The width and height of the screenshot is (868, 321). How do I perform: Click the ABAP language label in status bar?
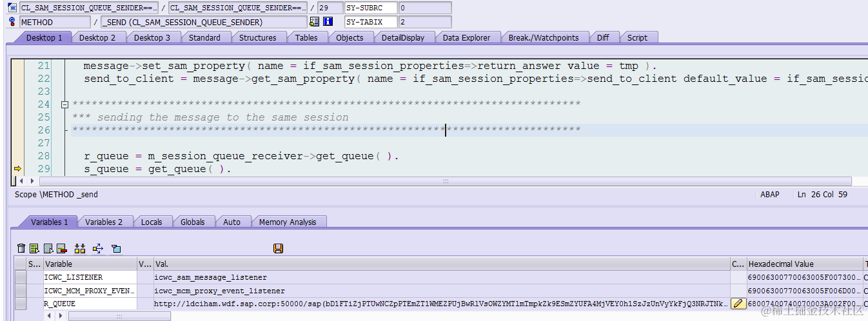pyautogui.click(x=770, y=194)
